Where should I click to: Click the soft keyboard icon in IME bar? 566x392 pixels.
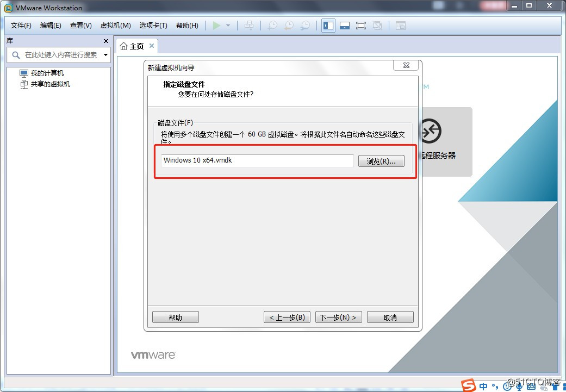click(531, 387)
